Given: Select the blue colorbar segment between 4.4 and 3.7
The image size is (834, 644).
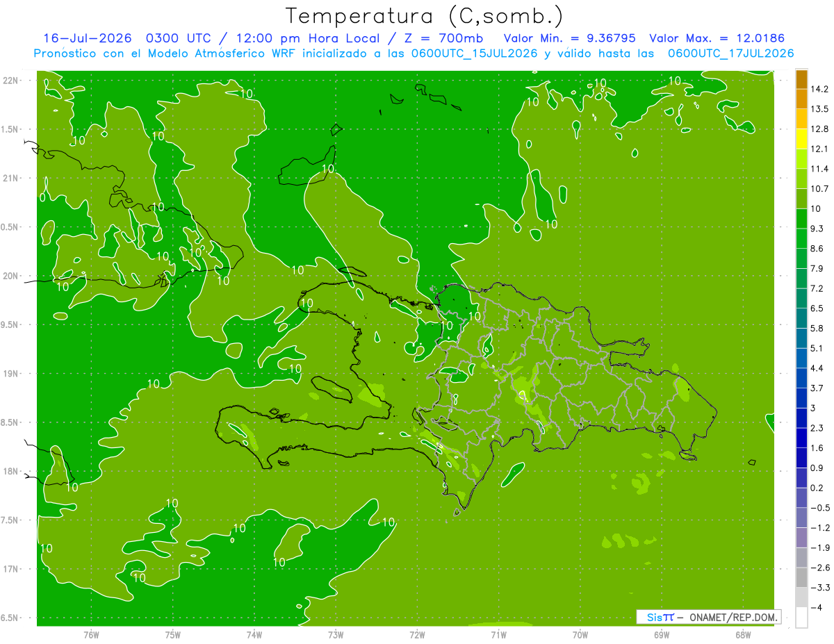Looking at the screenshot, I should click(x=801, y=379).
